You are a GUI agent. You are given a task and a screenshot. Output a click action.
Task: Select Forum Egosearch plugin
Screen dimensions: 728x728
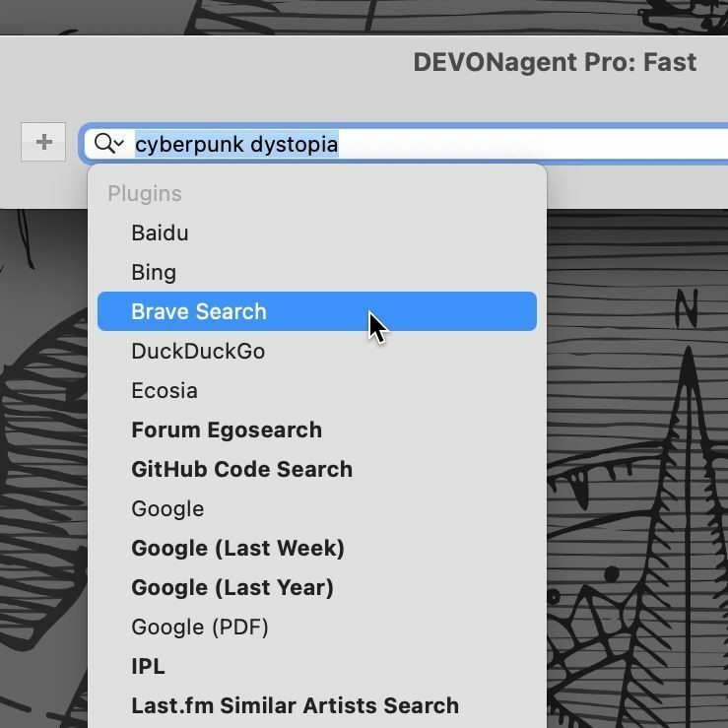[x=317, y=430]
